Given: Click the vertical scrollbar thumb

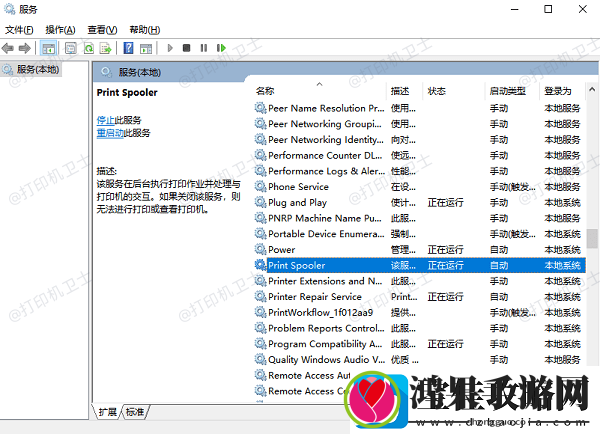Looking at the screenshot, I should pyautogui.click(x=592, y=238).
